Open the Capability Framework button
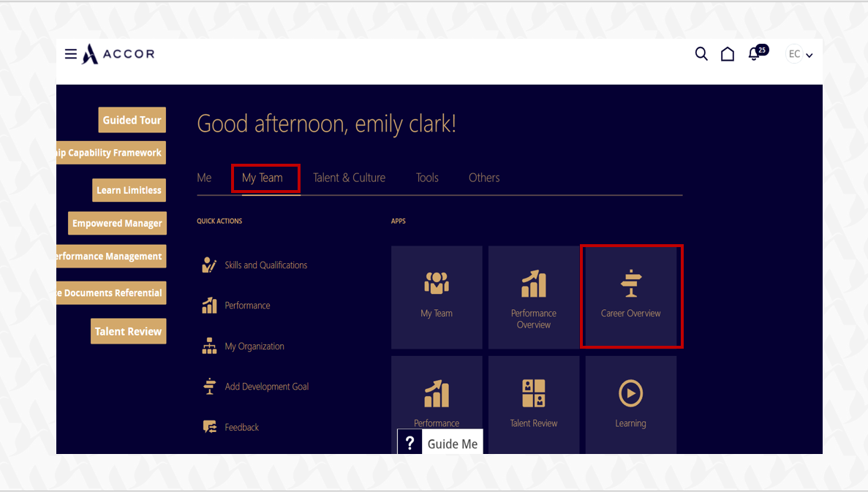868x492 pixels. click(x=111, y=153)
